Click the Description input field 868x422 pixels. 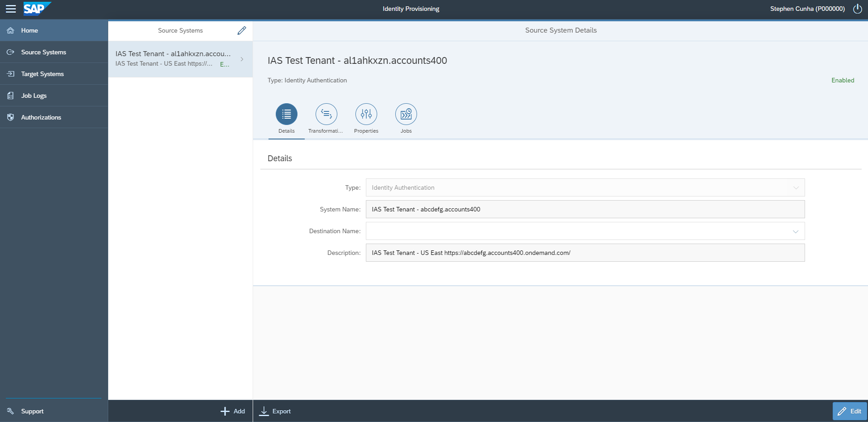pos(585,253)
